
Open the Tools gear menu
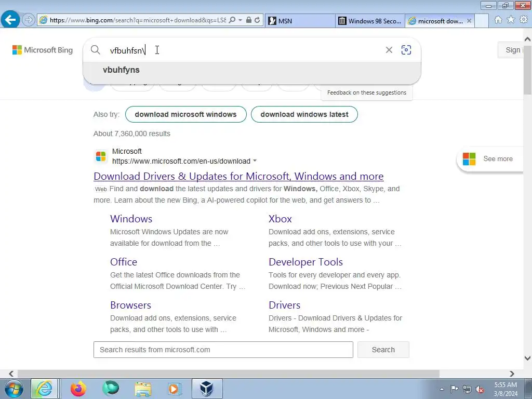point(524,20)
